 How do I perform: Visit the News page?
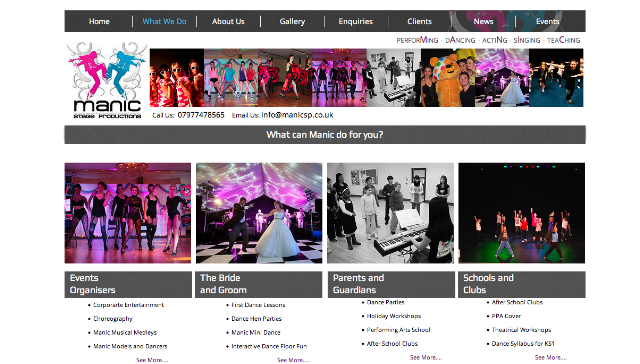pyautogui.click(x=483, y=21)
